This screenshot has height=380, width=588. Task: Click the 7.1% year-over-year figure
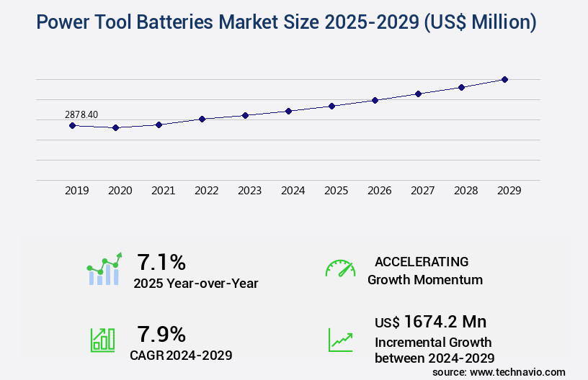(x=161, y=262)
